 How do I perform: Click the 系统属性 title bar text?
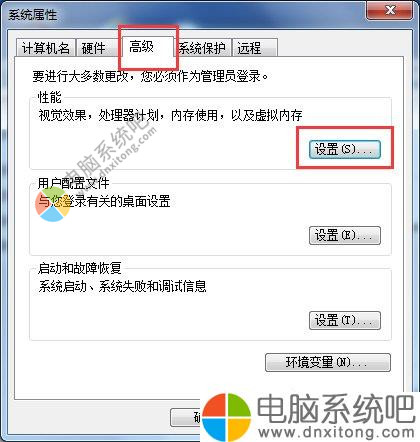coord(32,14)
